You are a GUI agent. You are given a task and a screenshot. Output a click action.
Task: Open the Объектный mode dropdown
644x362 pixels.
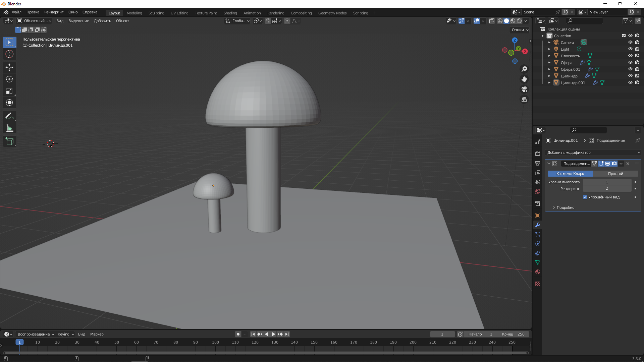pos(34,21)
